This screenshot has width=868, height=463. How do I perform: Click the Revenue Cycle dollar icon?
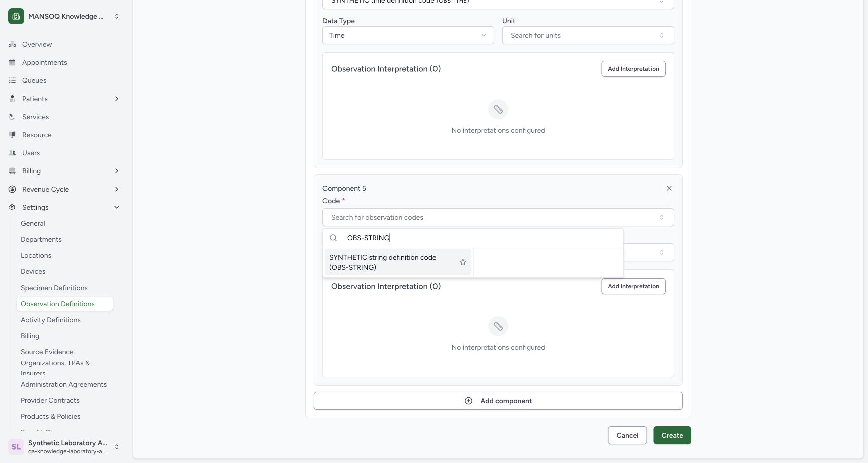pyautogui.click(x=12, y=189)
